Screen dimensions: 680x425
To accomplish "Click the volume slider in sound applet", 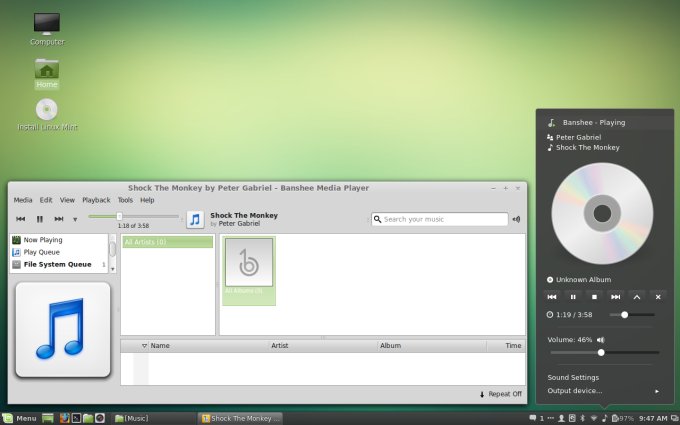I will tap(605, 353).
